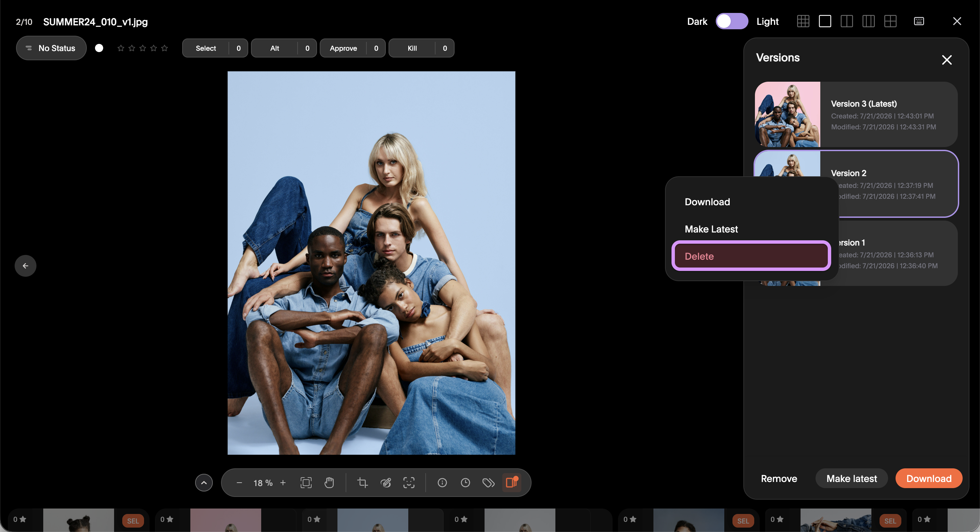Select the Version 3 (Latest) card
The height and width of the screenshot is (532, 980).
[856, 114]
